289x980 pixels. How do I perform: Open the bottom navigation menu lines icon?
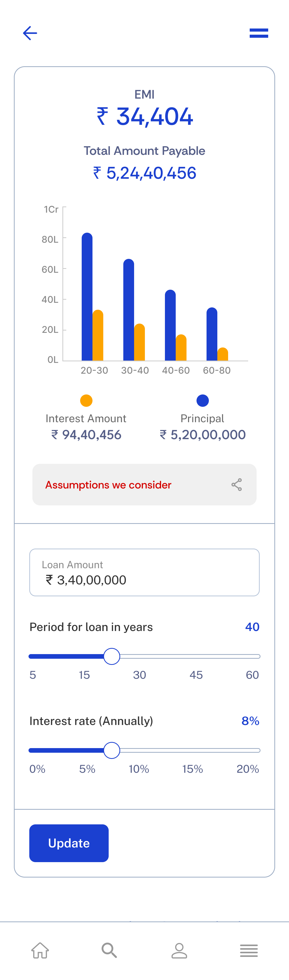pos(249,950)
